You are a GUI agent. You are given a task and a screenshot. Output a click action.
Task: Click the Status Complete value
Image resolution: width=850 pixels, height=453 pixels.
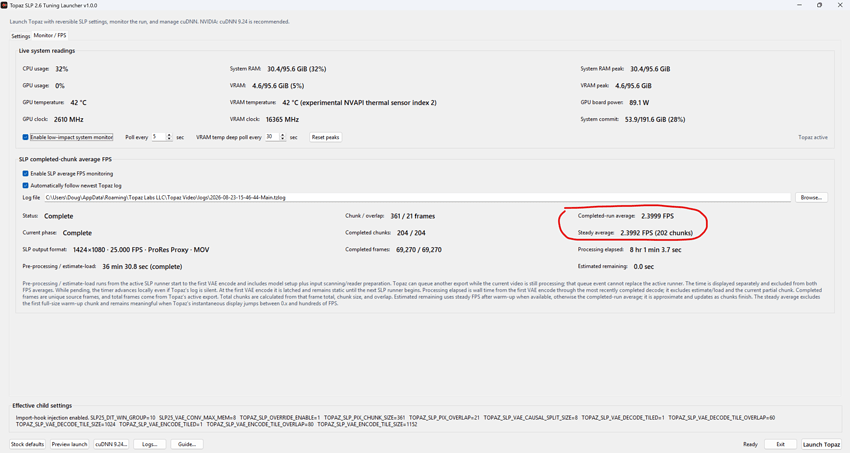point(59,216)
